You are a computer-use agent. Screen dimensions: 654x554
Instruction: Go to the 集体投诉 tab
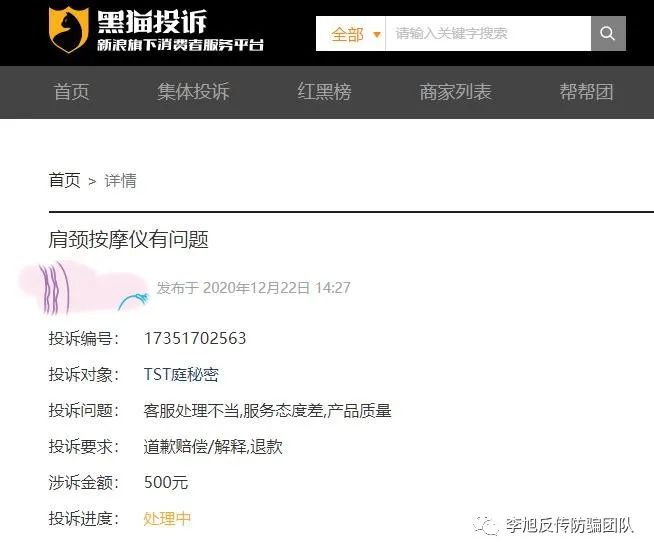(194, 92)
